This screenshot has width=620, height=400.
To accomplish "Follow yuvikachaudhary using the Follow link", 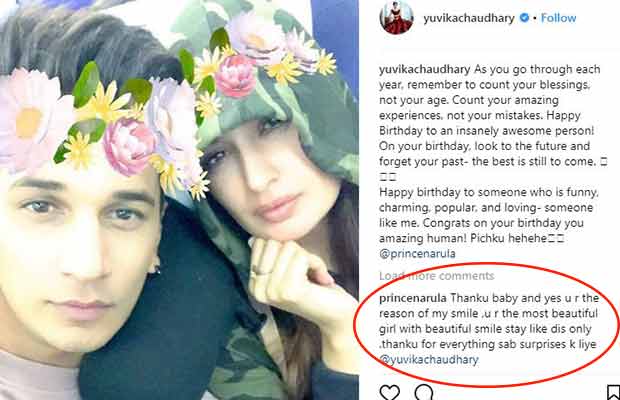I will pyautogui.click(x=558, y=18).
